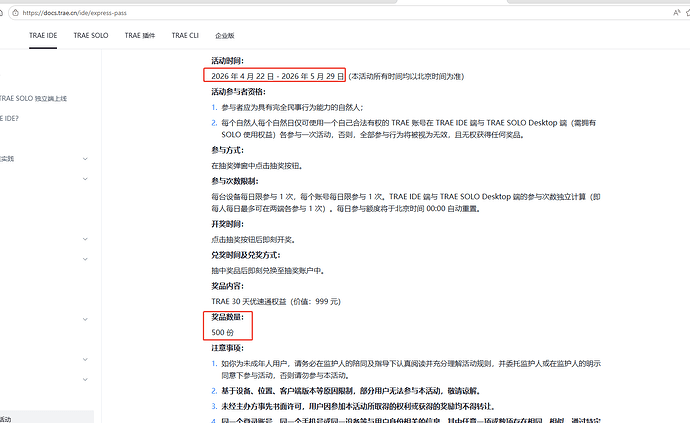Open the TRAE SOLO 独立端上线 sidebar link
The height and width of the screenshot is (423, 690).
(x=33, y=99)
